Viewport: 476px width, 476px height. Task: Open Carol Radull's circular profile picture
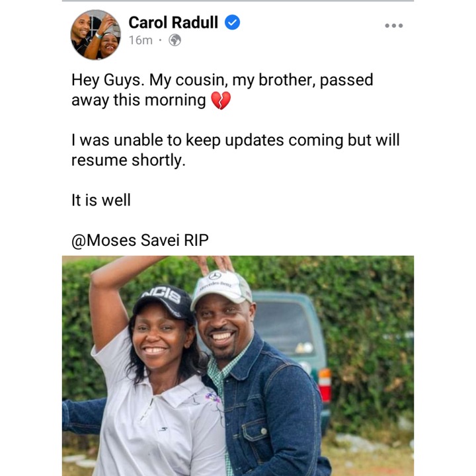point(96,34)
